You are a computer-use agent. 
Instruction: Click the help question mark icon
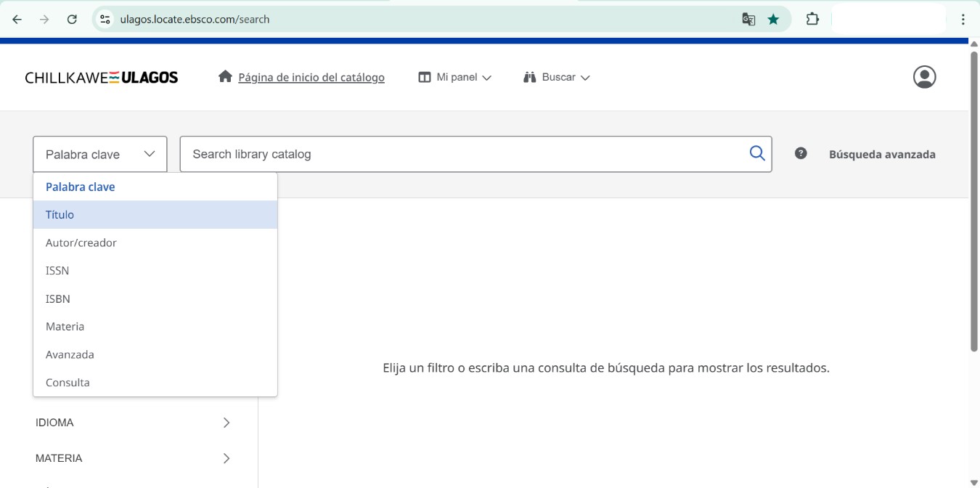click(801, 153)
